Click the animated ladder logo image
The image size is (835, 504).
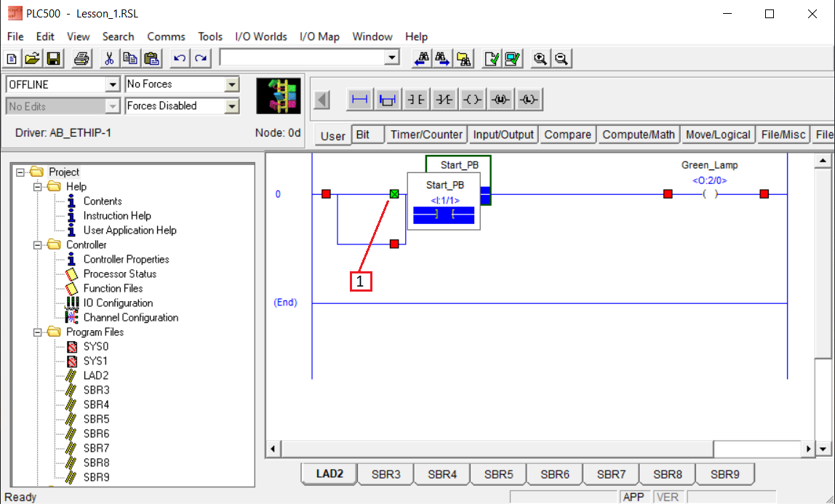(x=278, y=96)
